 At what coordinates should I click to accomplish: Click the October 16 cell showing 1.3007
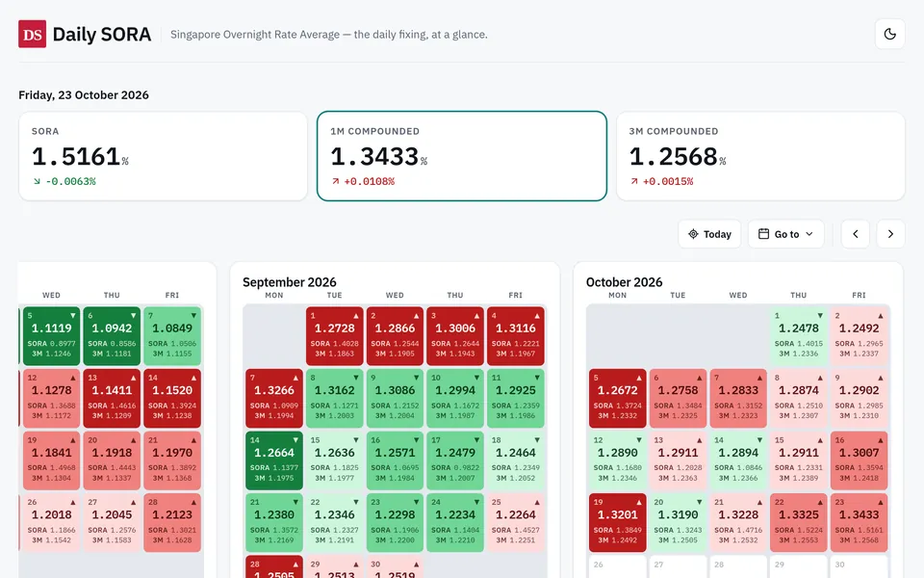(x=860, y=460)
